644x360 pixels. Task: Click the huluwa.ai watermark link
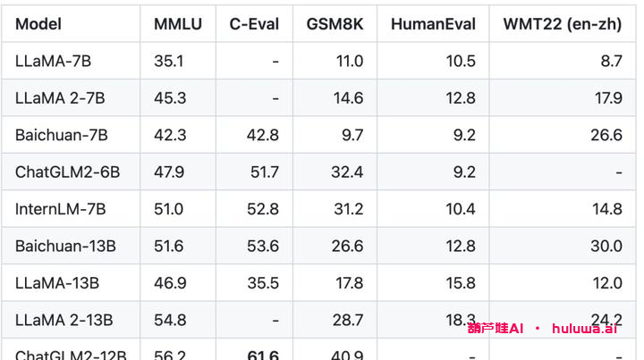pos(586,329)
